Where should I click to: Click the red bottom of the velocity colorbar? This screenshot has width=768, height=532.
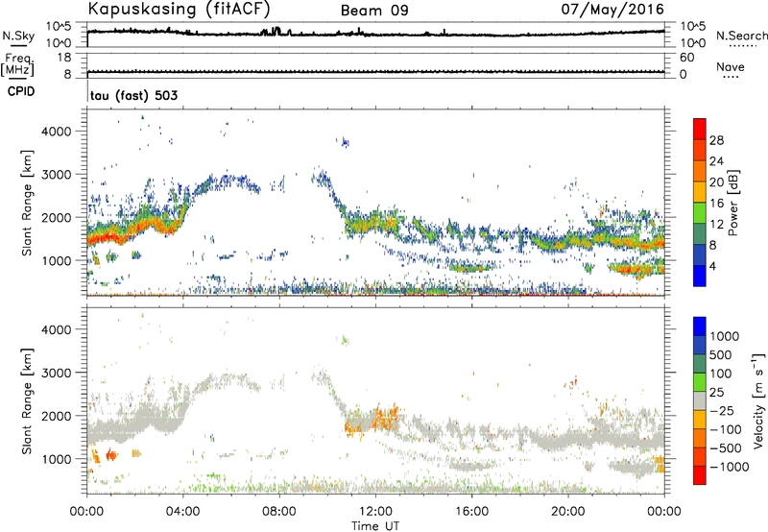pyautogui.click(x=700, y=475)
